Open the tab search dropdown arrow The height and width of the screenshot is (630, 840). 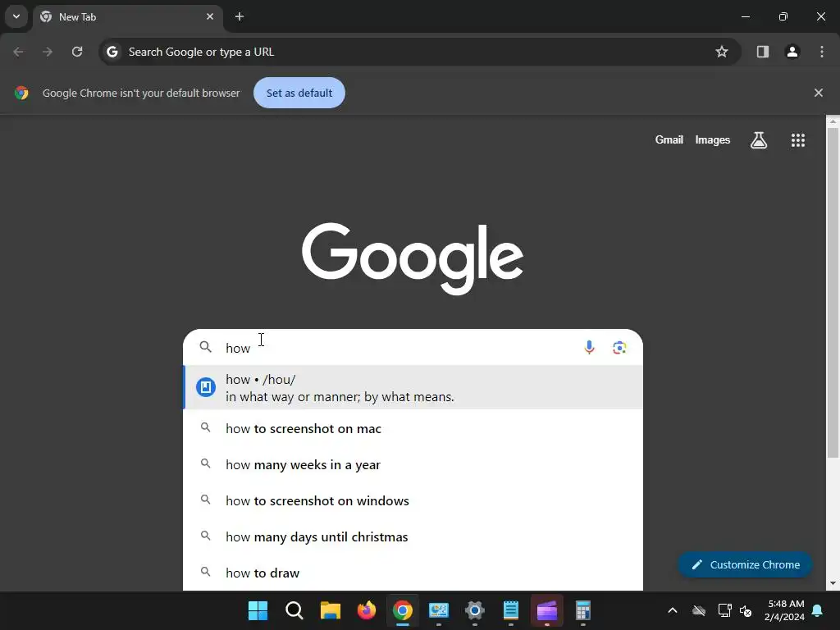(16, 16)
